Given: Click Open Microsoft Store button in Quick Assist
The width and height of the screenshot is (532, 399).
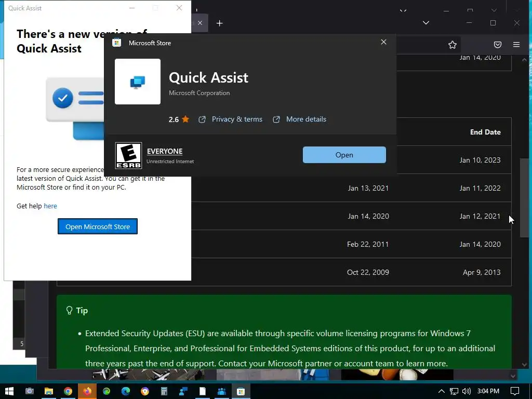Looking at the screenshot, I should point(97,227).
